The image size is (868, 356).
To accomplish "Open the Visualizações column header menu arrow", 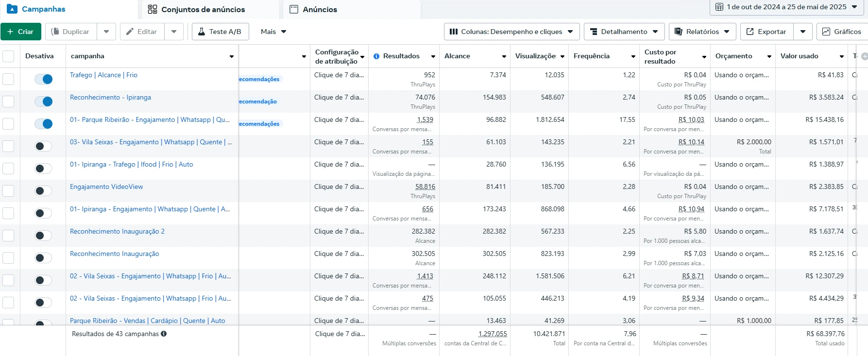I will (x=562, y=57).
